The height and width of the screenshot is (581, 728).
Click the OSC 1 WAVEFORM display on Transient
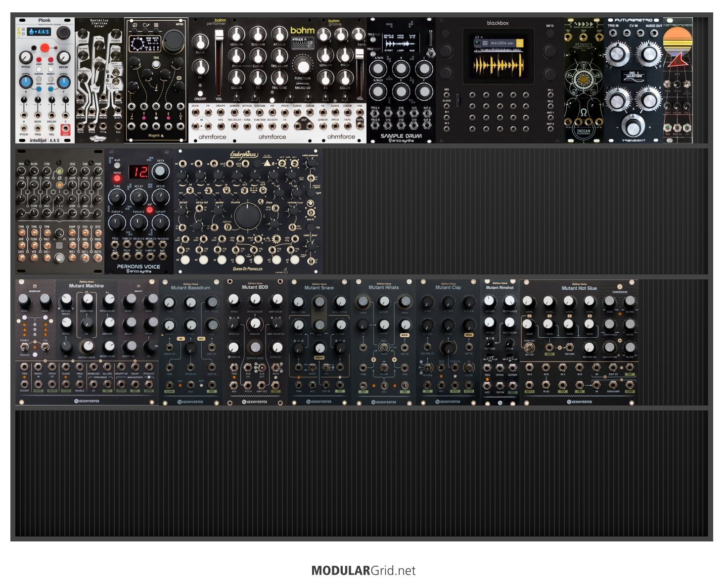click(x=633, y=76)
